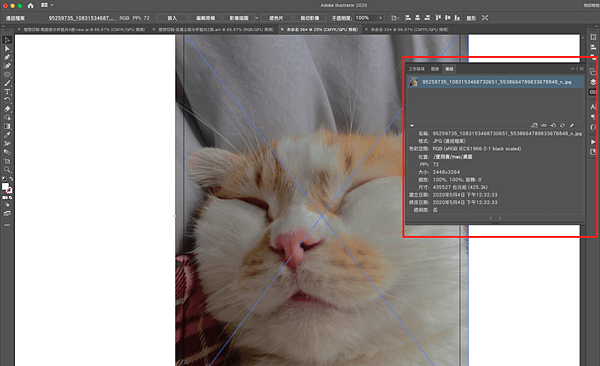Click the white Fill color swatch
The height and width of the screenshot is (366, 600).
(5, 186)
